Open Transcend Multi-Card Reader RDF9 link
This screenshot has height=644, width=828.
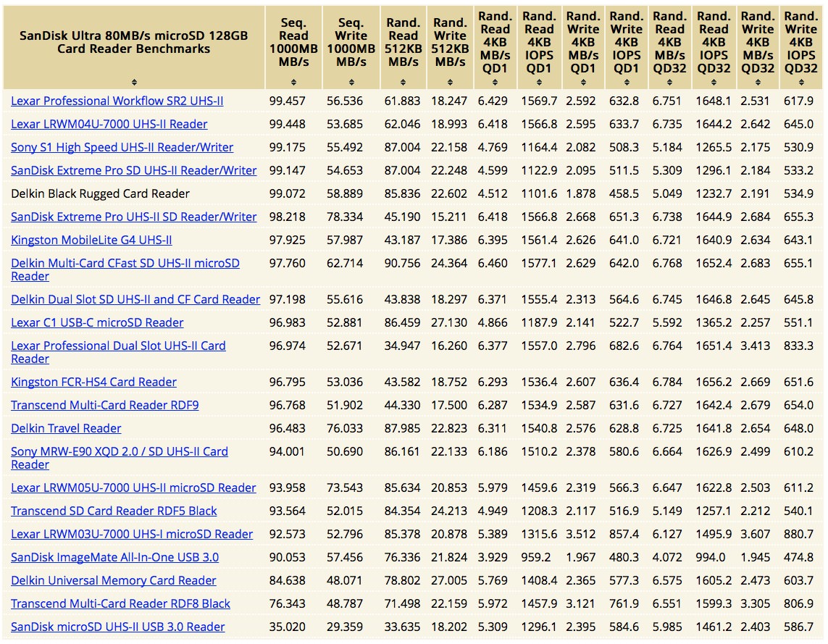tap(104, 405)
